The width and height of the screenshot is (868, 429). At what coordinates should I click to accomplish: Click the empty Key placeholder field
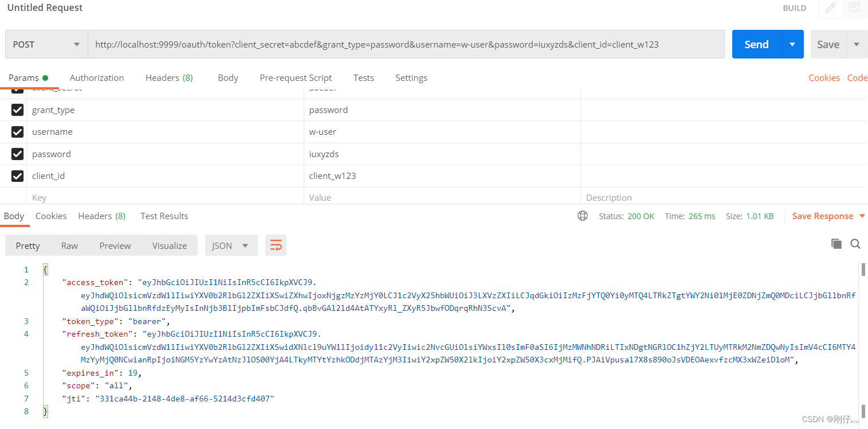click(165, 197)
